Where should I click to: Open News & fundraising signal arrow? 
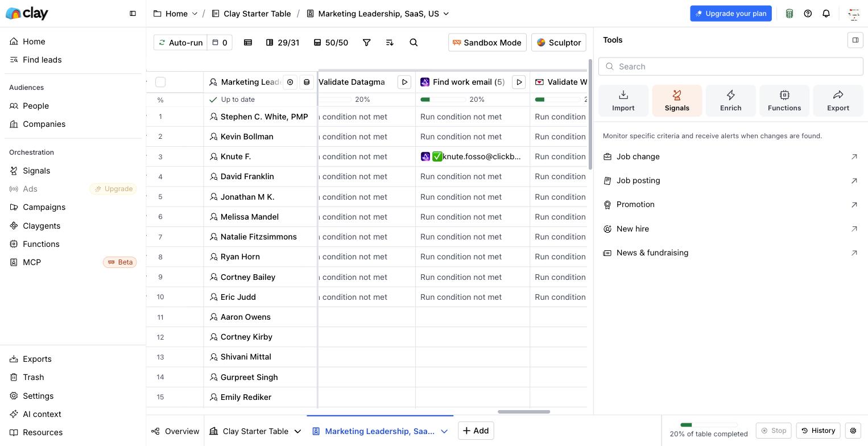[x=854, y=253]
